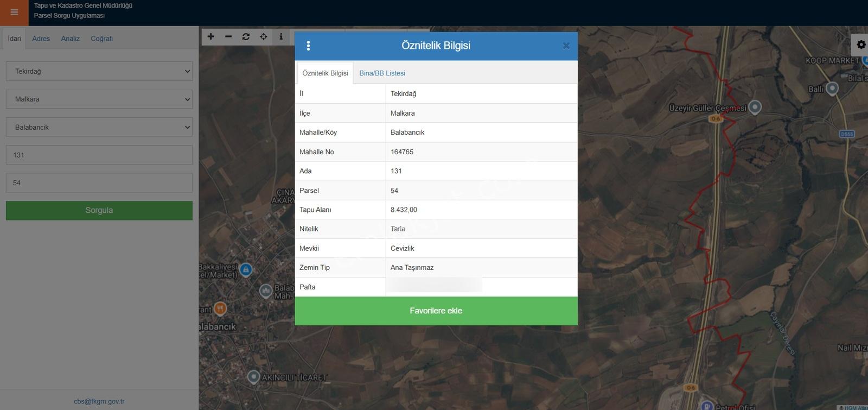Close the Öznitelik Bilgisi dialog
This screenshot has width=868, height=410.
(x=566, y=46)
